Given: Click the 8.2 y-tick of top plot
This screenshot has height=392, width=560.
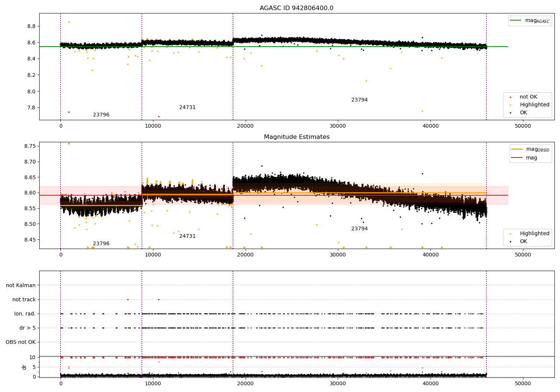Looking at the screenshot, I should [31, 75].
